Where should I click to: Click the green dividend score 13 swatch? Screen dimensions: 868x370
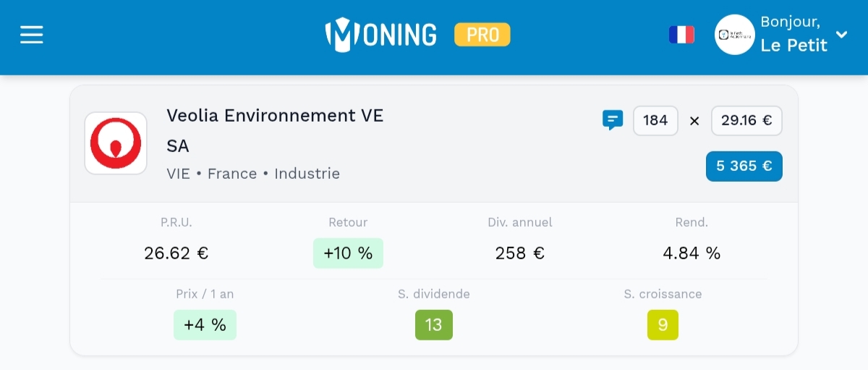click(x=434, y=325)
